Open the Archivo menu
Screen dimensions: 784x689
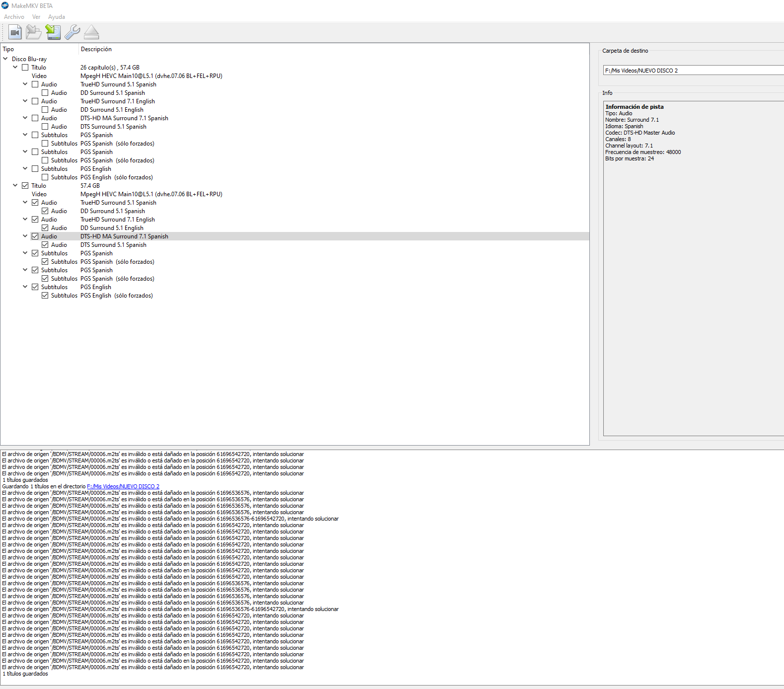click(x=14, y=17)
